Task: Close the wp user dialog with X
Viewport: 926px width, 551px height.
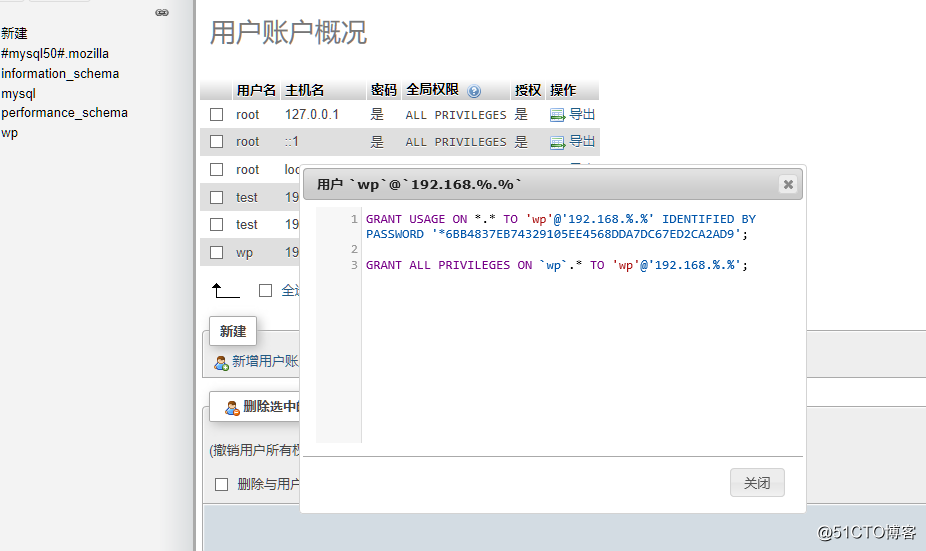Action: [x=788, y=184]
